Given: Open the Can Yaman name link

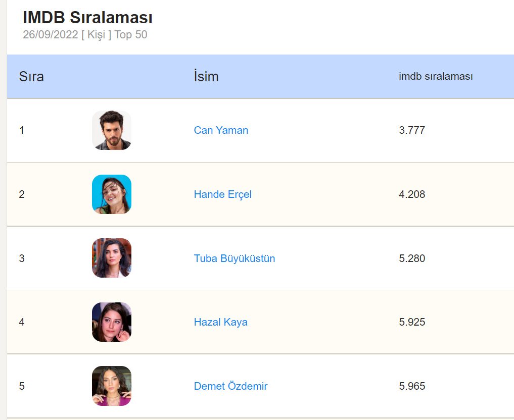Looking at the screenshot, I should 221,130.
